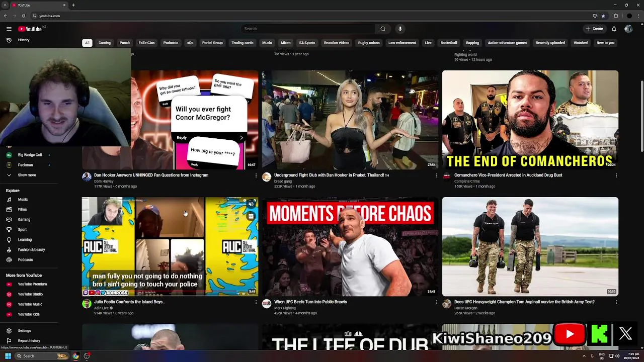The width and height of the screenshot is (644, 362).
Task: Open the END OF COMANCHEROS thumbnail
Action: click(x=530, y=120)
